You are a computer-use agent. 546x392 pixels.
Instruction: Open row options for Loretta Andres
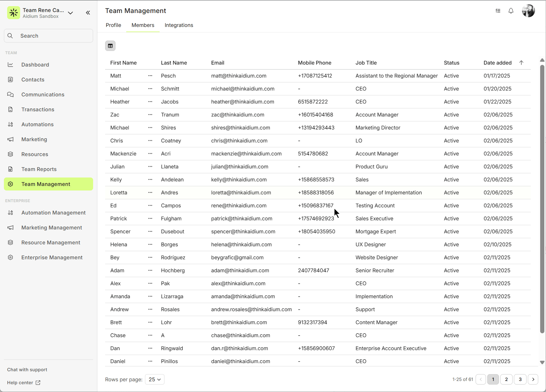click(150, 192)
